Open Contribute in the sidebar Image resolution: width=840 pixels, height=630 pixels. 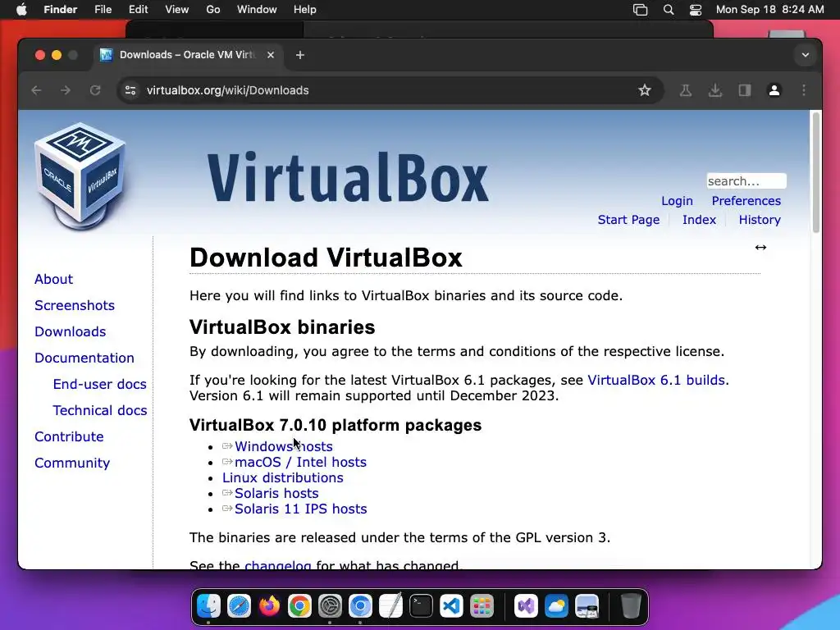point(69,436)
